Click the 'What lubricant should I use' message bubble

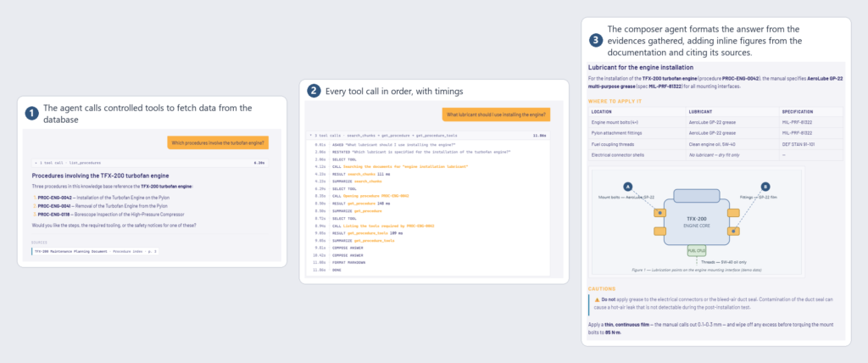495,114
